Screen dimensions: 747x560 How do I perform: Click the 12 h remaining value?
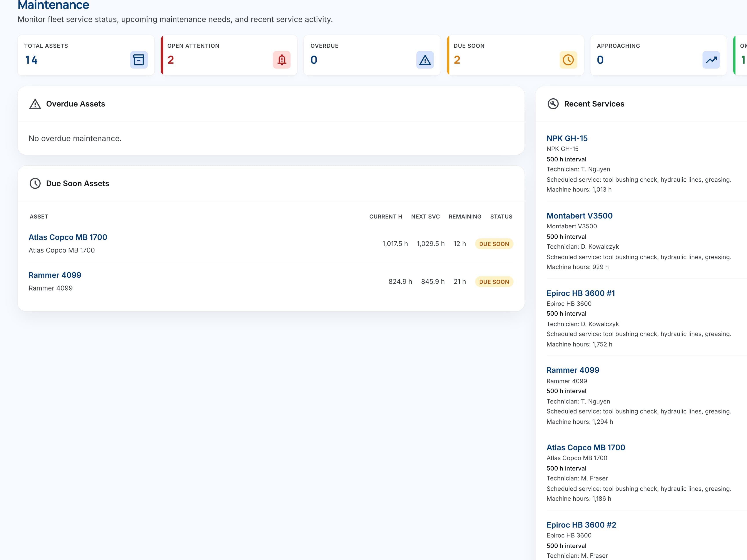point(460,244)
